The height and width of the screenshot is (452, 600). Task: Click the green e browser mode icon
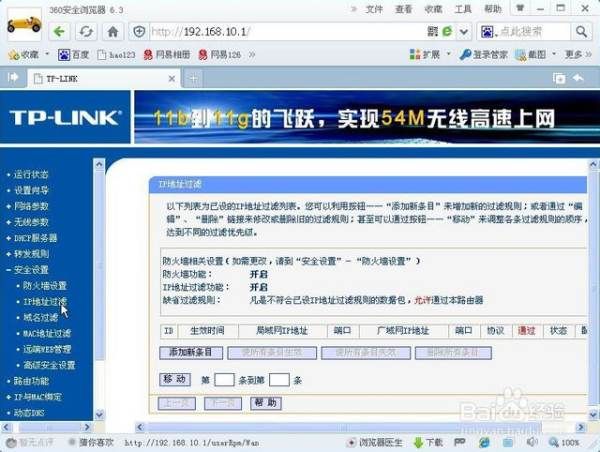click(x=447, y=31)
